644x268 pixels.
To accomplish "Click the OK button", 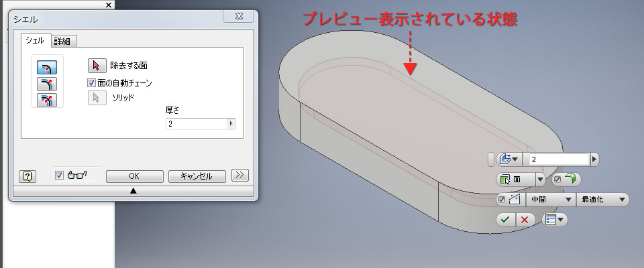I will 135,176.
